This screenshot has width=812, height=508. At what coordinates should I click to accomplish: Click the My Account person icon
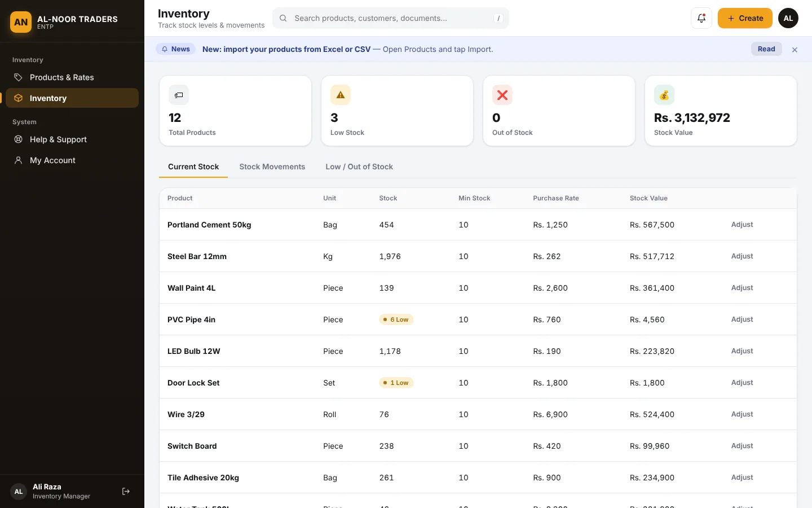[18, 160]
